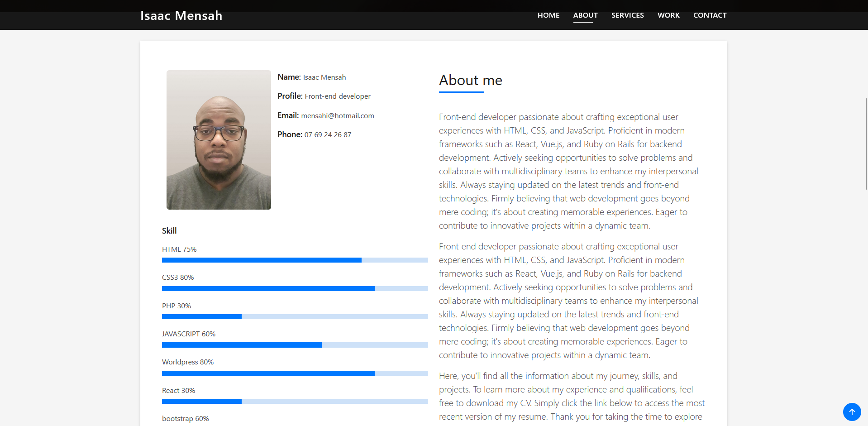Screen dimensions: 868x426
Task: Click the 'Front-end developer' profile value
Action: tap(338, 96)
